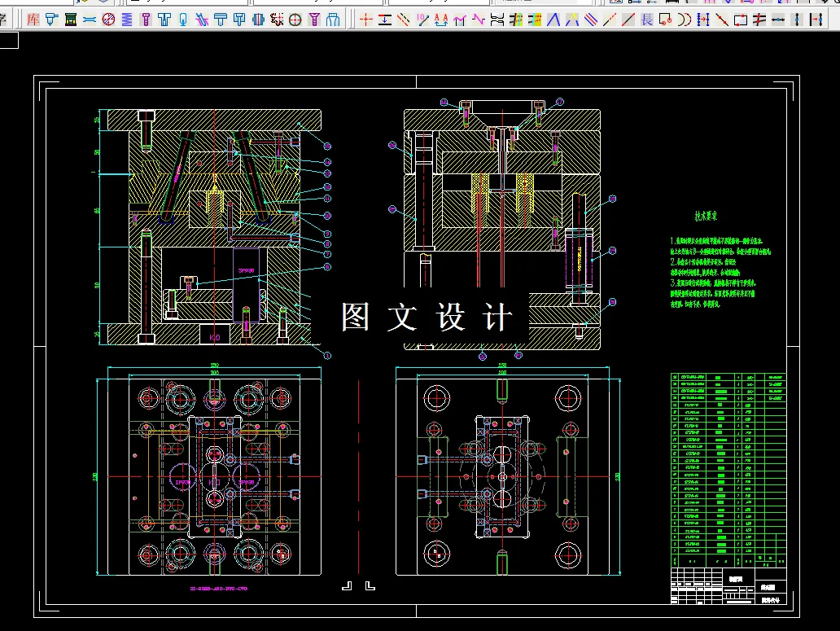This screenshot has height=631, width=840.
Task: Select the red cross centerline tool
Action: coord(366,19)
